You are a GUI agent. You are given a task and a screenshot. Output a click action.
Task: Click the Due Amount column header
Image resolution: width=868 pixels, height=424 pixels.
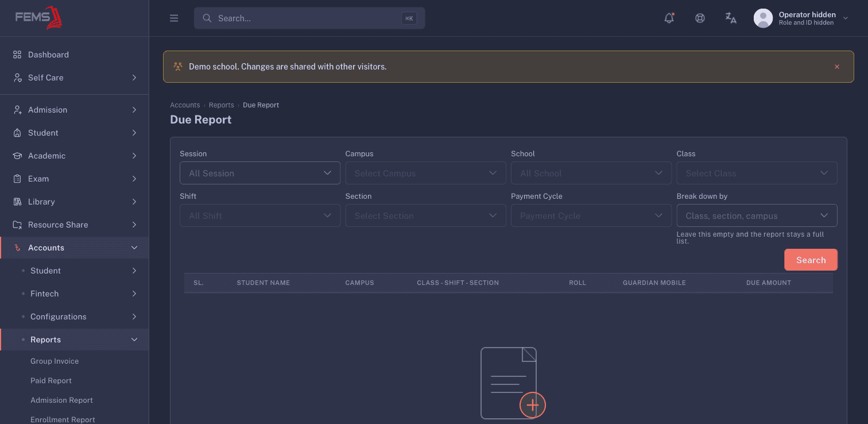coord(769,283)
